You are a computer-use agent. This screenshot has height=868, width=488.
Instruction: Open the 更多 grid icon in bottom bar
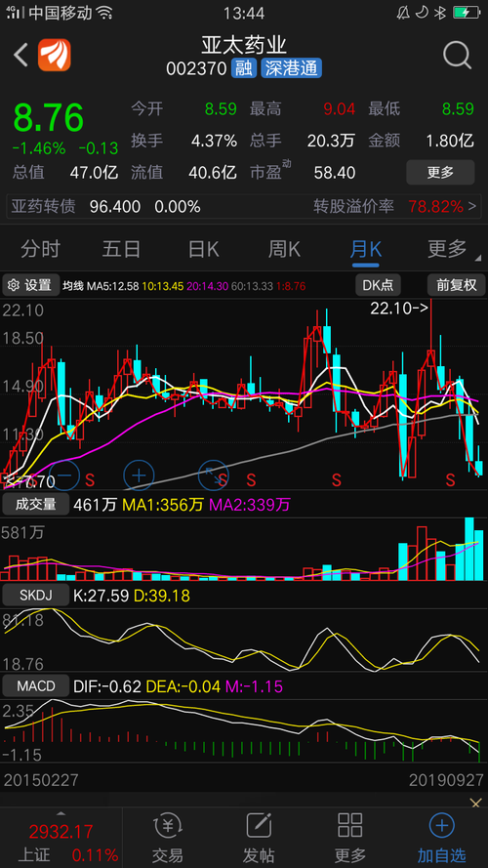350,838
